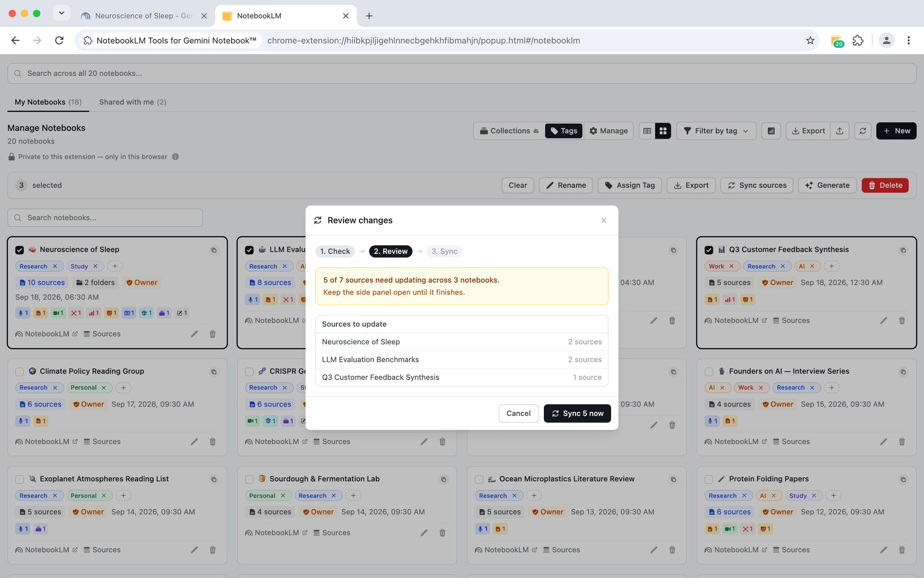The height and width of the screenshot is (578, 924).
Task: Trash icon on Protein Folding Papers card
Action: 902,550
